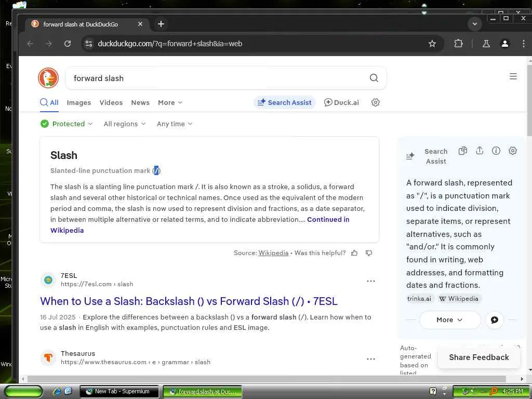Screen dimensions: 532x399
Task: Click the thumbs down icon
Action: [369, 253]
